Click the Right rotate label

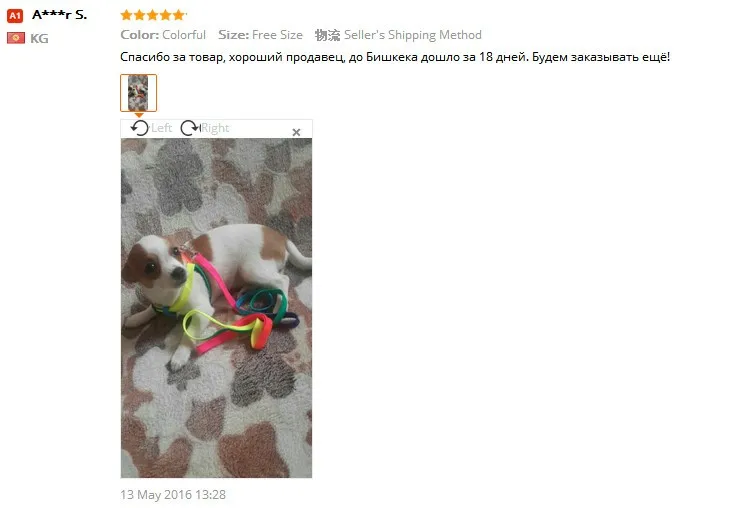click(x=215, y=128)
